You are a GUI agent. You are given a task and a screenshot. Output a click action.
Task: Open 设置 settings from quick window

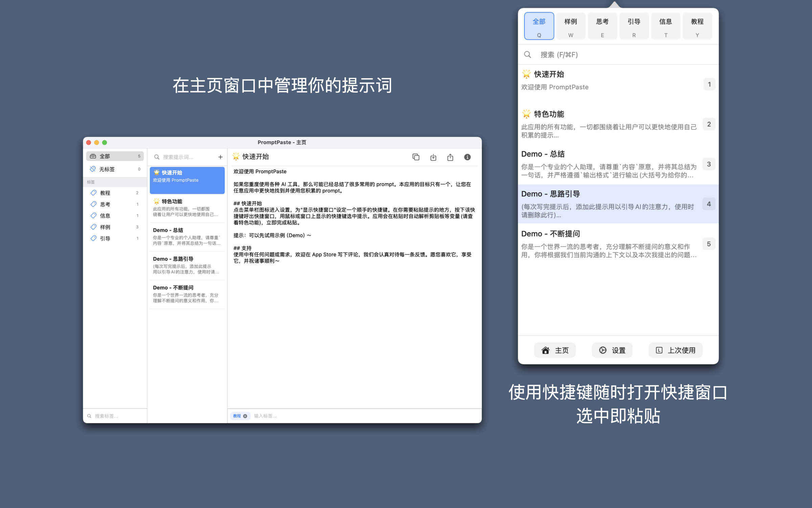tap(612, 350)
